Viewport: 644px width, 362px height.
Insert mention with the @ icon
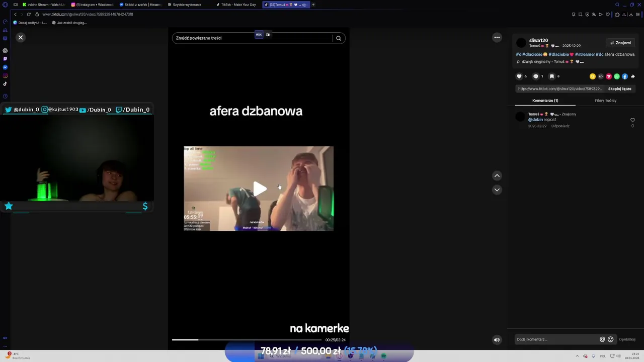pyautogui.click(x=602, y=339)
